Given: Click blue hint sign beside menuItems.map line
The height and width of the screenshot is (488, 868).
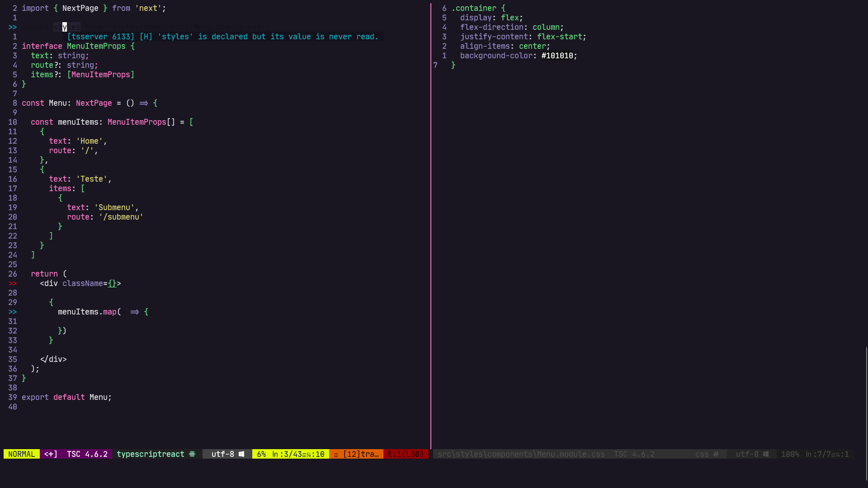Looking at the screenshot, I should point(12,312).
